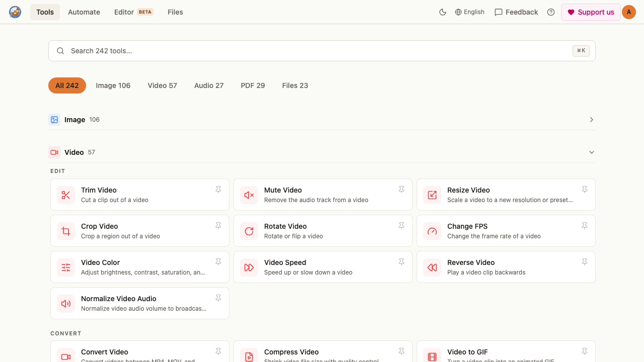Open the Resize Video tool
The width and height of the screenshot is (644, 362).
pyautogui.click(x=506, y=195)
